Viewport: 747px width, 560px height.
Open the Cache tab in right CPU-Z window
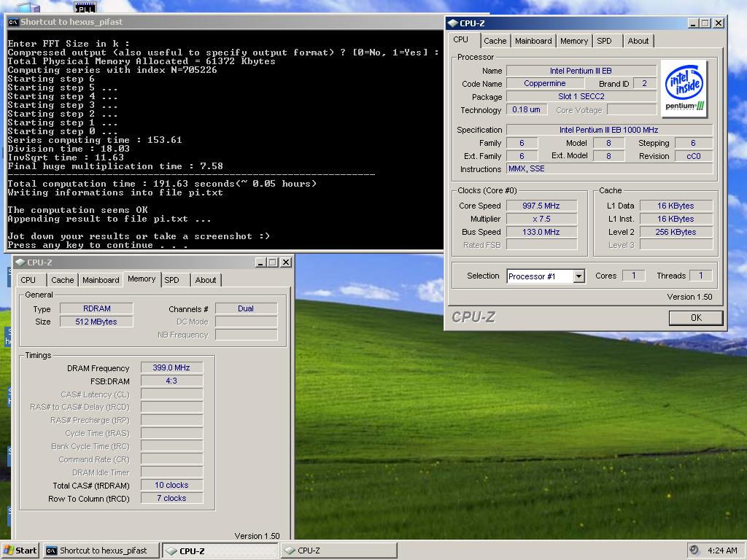point(495,41)
